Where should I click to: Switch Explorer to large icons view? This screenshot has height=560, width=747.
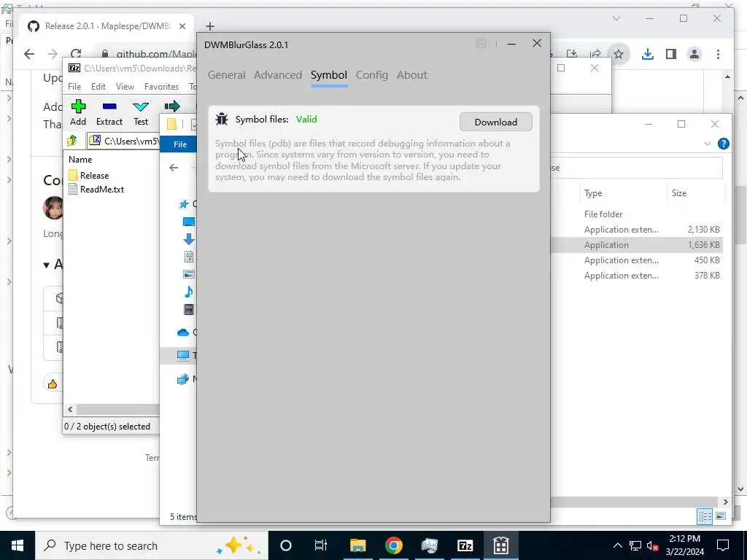720,516
